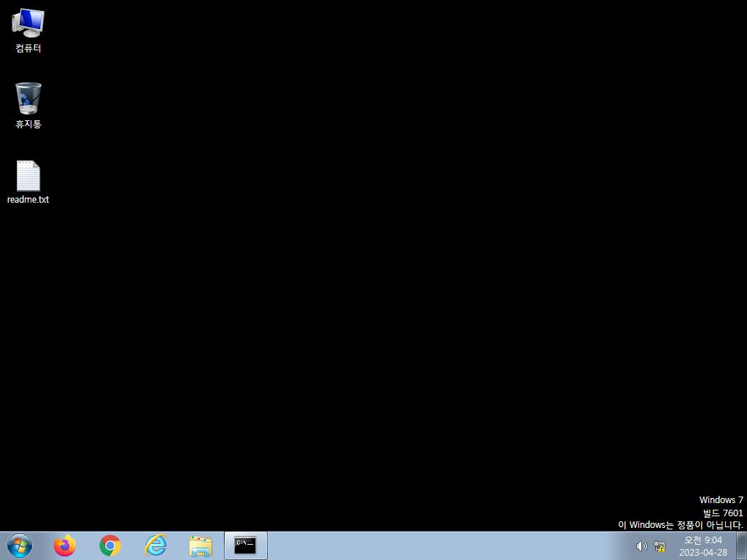This screenshot has height=560, width=747.
Task: Click the date 2023-04-28 in the tray
Action: click(x=703, y=553)
